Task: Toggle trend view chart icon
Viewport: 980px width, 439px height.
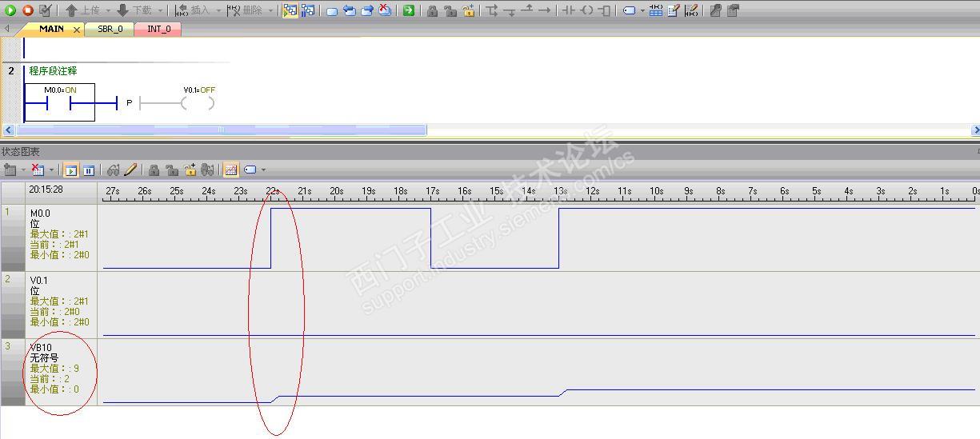Action: 231,170
